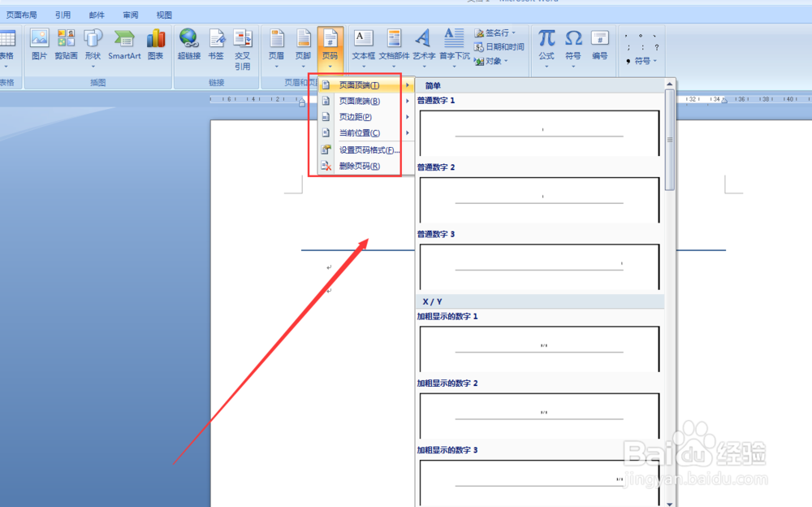Insert a 交叉引用 cross-reference
The height and width of the screenshot is (507, 812).
[242, 50]
